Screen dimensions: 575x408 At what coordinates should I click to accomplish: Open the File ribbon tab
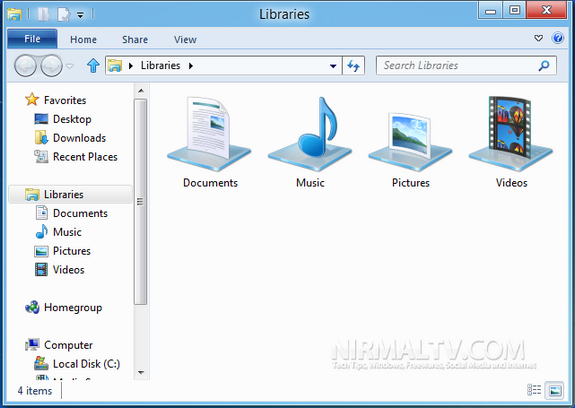point(32,39)
